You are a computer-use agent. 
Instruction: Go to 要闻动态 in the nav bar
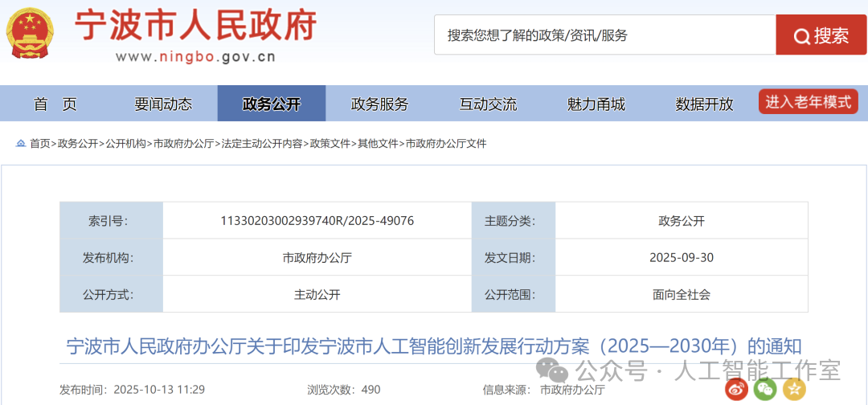pos(163,104)
